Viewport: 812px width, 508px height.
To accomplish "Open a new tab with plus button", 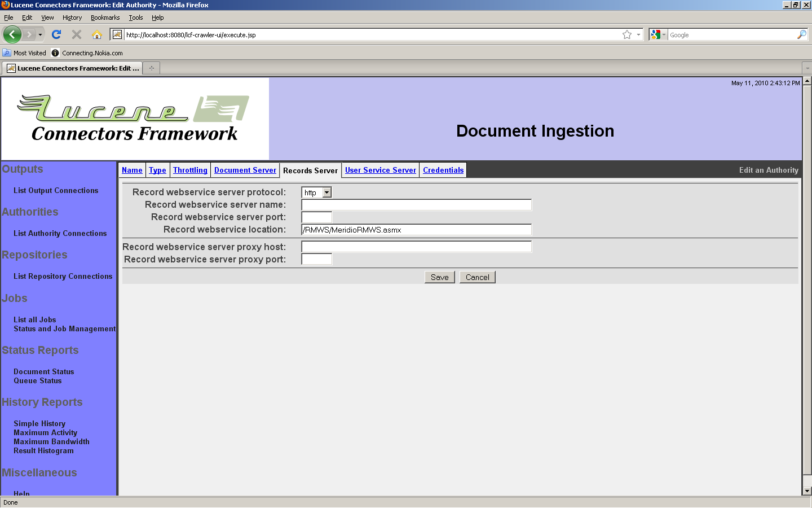I will [x=151, y=68].
